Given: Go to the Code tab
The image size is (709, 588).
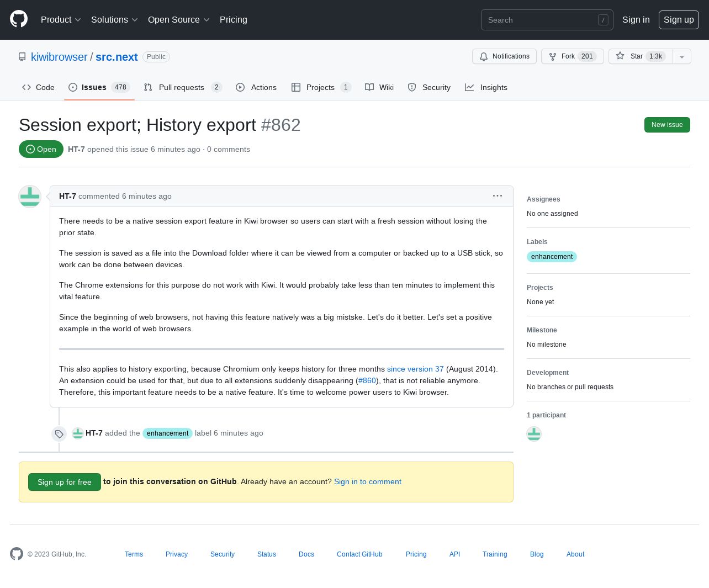Looking at the screenshot, I should point(38,87).
